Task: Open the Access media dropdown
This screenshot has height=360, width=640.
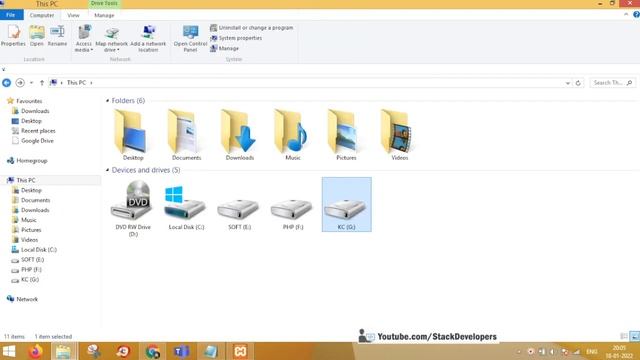Action: coord(84,38)
